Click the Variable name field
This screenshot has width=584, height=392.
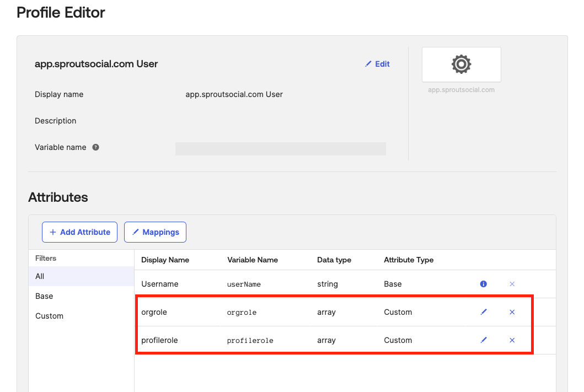tap(281, 148)
